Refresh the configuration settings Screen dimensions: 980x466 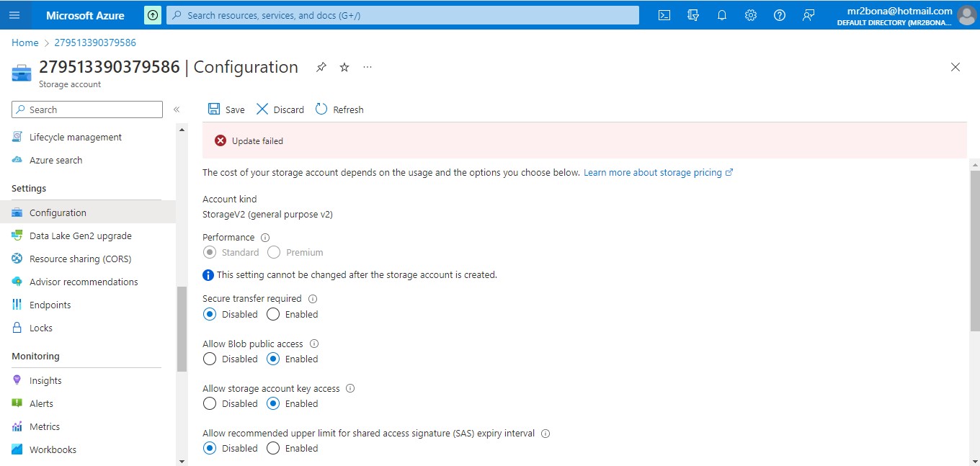pyautogui.click(x=339, y=109)
